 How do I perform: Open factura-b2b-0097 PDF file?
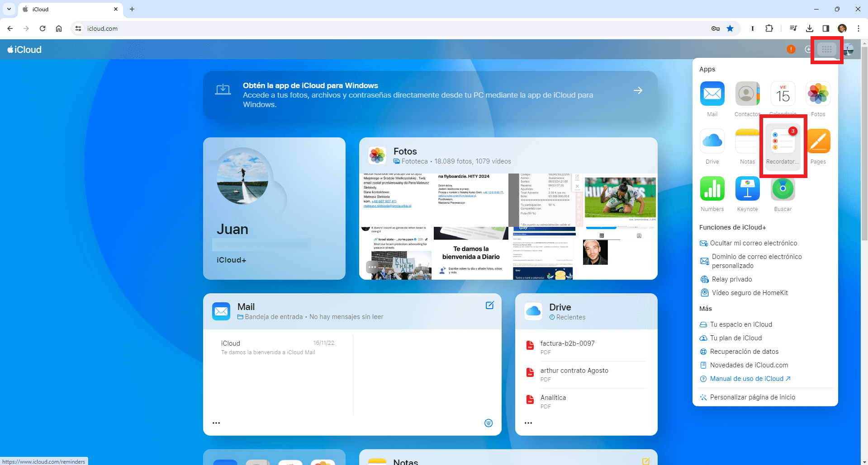586,348
